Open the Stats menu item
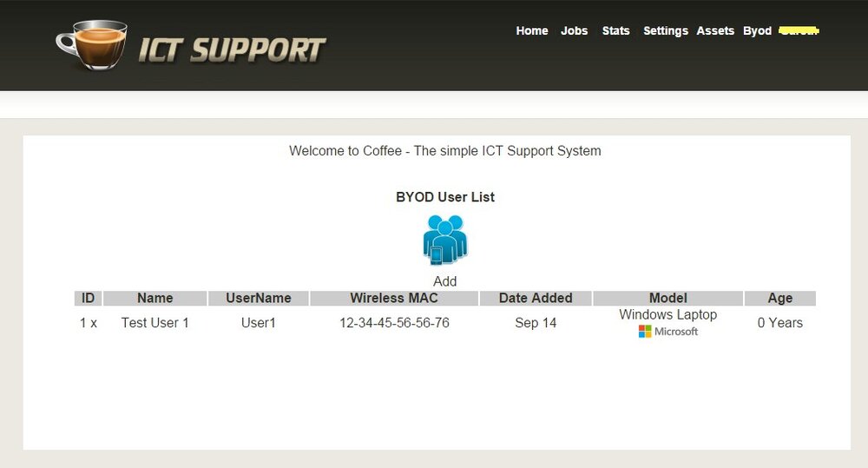Screen dimensions: 868x468 tap(615, 31)
